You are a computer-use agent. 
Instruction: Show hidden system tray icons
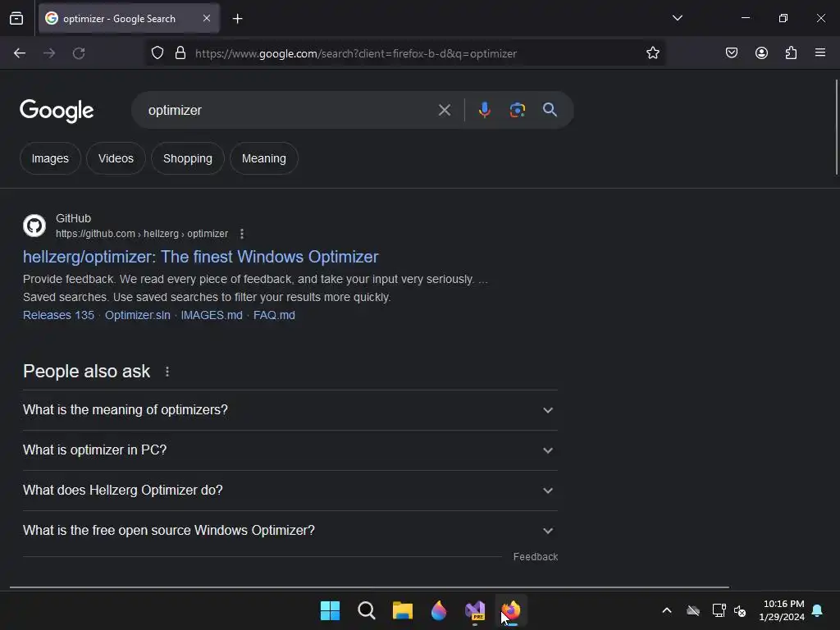[667, 610]
